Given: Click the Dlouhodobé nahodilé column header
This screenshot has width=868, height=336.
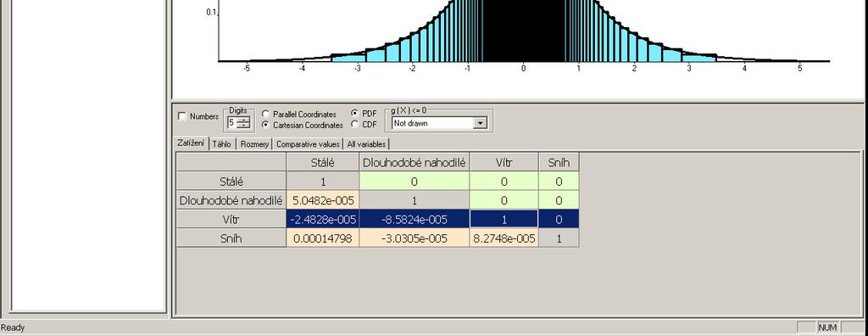Looking at the screenshot, I should tap(414, 162).
